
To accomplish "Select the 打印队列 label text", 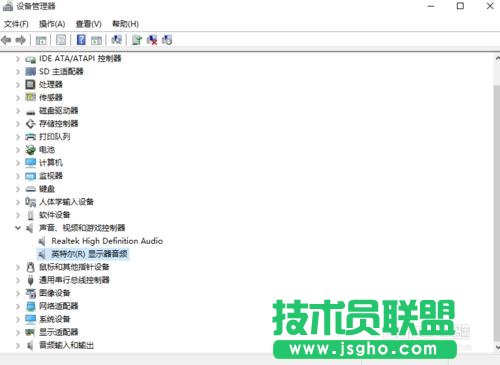I will pyautogui.click(x=55, y=137).
